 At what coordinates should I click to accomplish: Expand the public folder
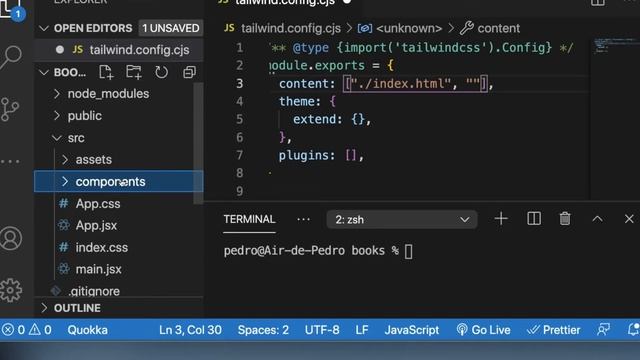57,116
